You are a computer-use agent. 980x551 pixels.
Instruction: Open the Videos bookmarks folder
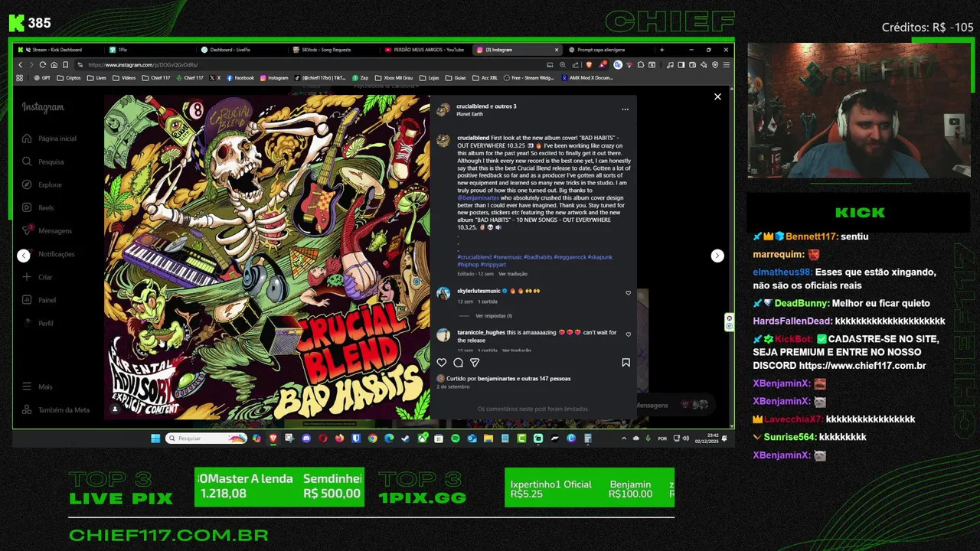click(x=124, y=78)
